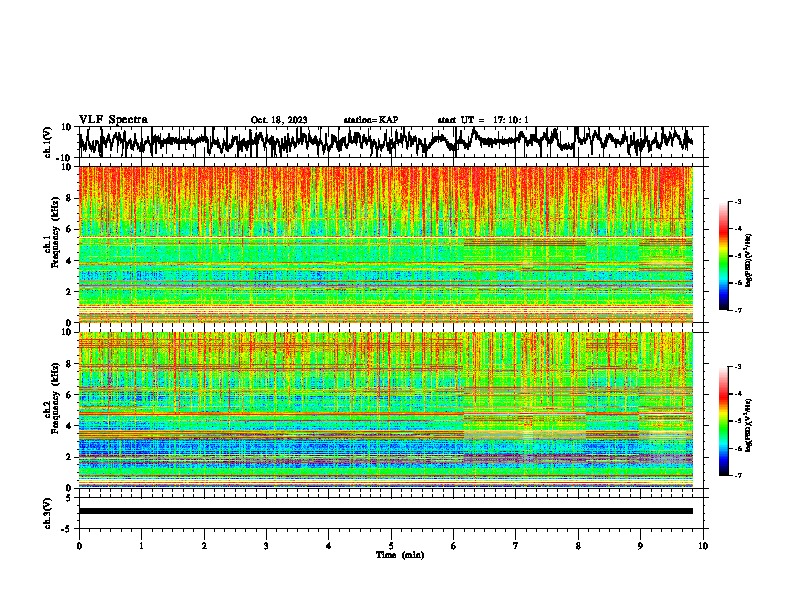Click the time axis tick label "2"
Image resolution: width=792 pixels, height=612 pixels.
point(204,546)
